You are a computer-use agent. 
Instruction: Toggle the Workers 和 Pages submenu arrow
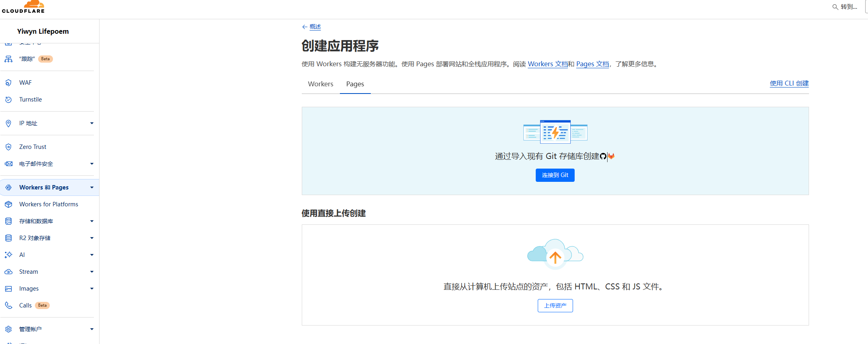(92, 187)
